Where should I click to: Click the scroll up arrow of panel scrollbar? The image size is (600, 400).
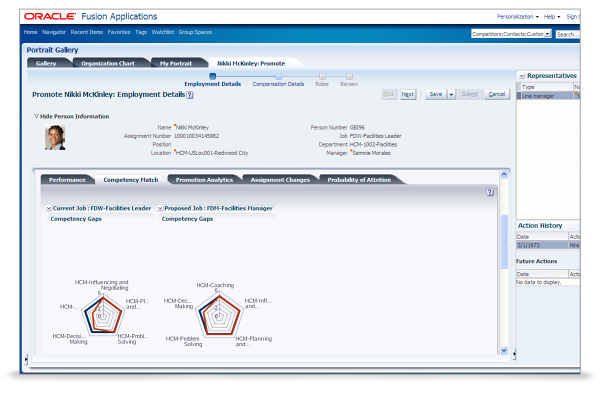[504, 174]
